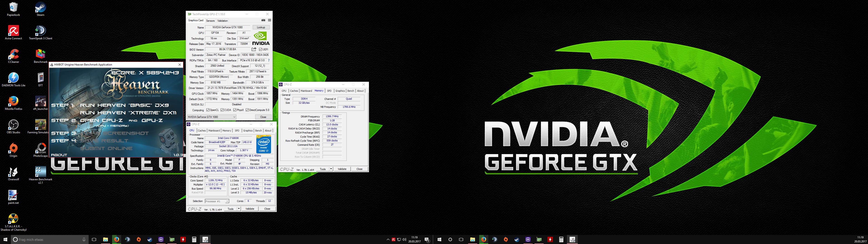Click volume speaker icon in system tray
The height and width of the screenshot is (244, 868).
[404, 240]
